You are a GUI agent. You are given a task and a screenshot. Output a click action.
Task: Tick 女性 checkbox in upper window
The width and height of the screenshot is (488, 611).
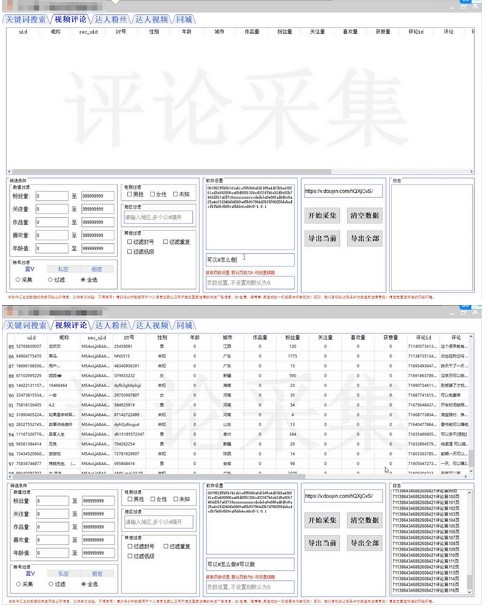point(153,194)
